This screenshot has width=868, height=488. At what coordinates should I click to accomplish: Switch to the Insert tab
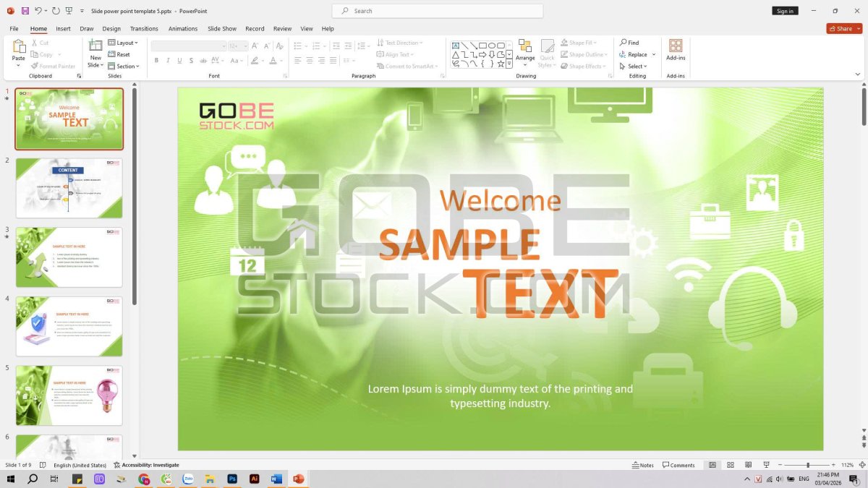[x=64, y=28]
